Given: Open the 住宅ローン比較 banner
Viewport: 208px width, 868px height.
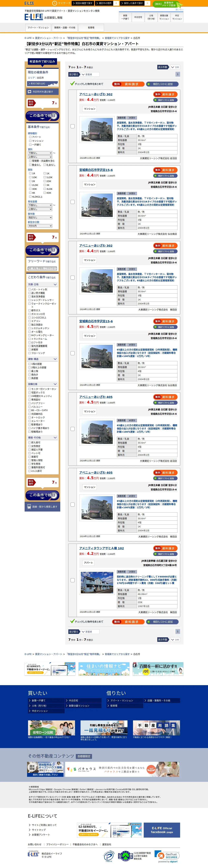Looking at the screenshot, I should coord(51,728).
